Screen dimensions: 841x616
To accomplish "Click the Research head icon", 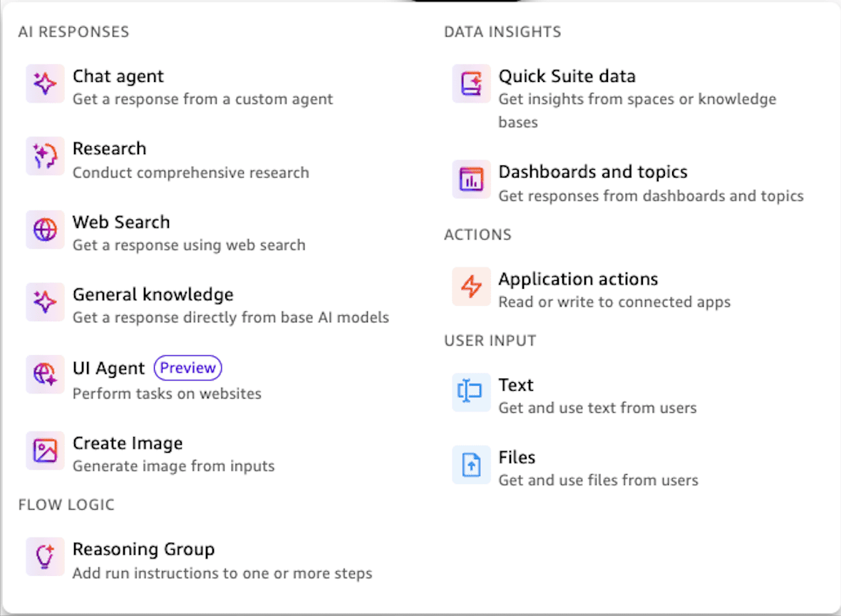I will click(45, 156).
